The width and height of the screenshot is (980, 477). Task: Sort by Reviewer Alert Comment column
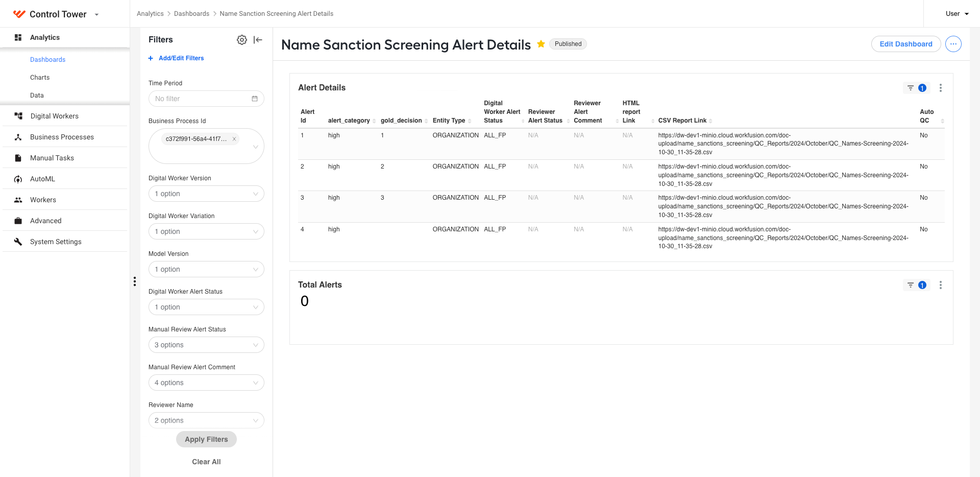617,121
